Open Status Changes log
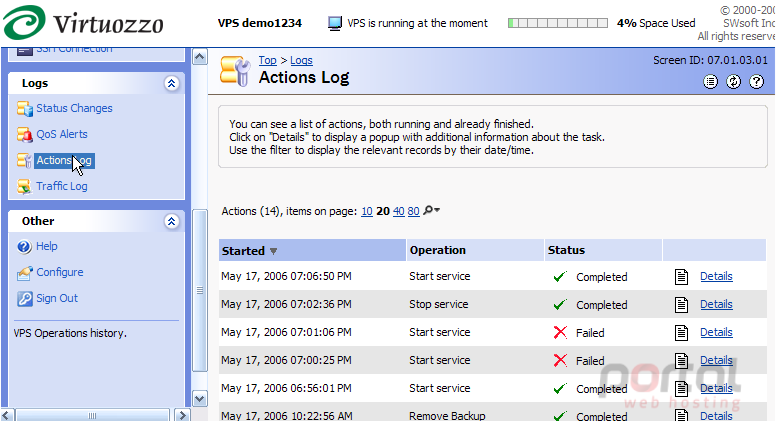776x422 pixels. [x=74, y=108]
